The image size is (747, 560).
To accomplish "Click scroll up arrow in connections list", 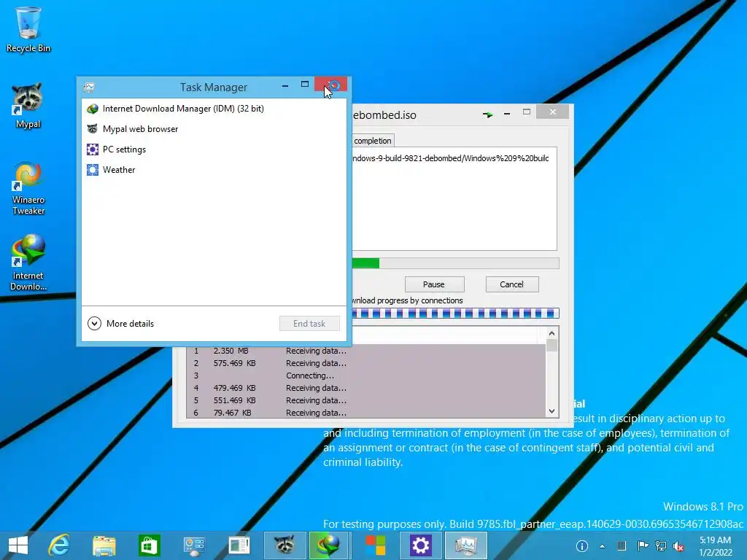I will pos(551,333).
